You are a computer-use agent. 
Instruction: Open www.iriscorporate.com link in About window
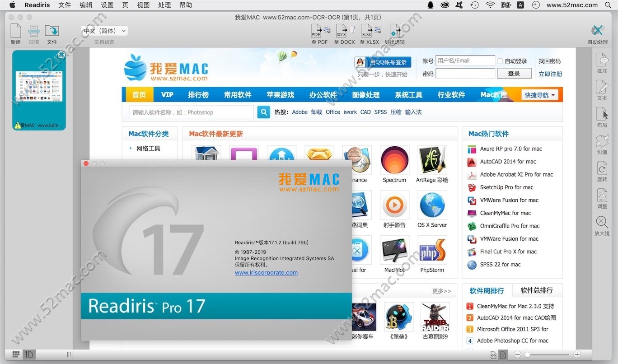266,272
